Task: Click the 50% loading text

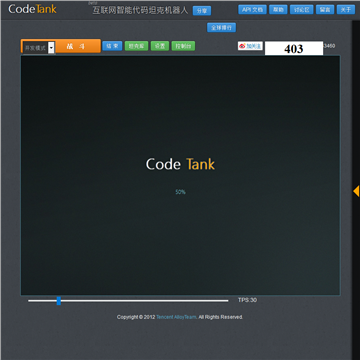Action: (x=180, y=192)
